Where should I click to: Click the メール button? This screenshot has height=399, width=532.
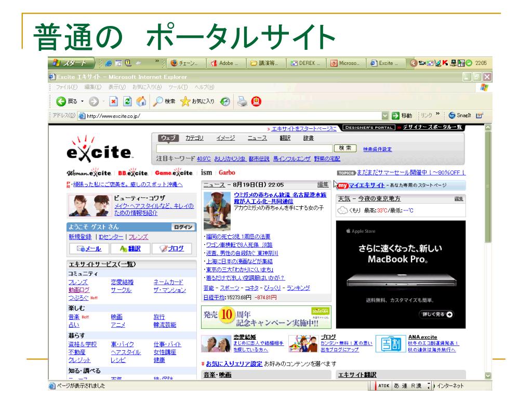89,249
